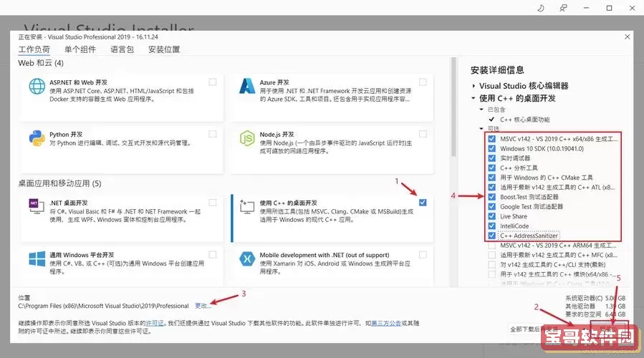The width and height of the screenshot is (644, 358).
Task: Click the Universal Windows Platform logo icon
Action: tap(37, 259)
